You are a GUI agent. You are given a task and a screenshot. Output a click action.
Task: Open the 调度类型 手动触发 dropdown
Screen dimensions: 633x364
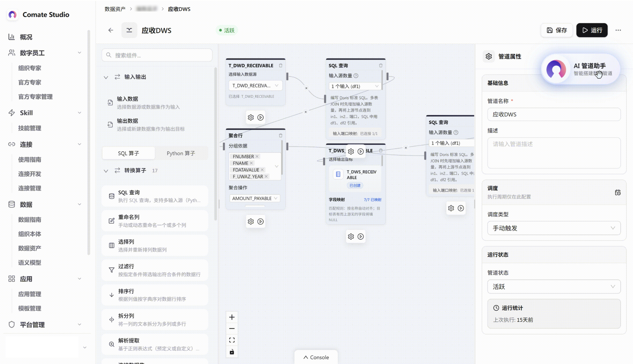(x=554, y=228)
